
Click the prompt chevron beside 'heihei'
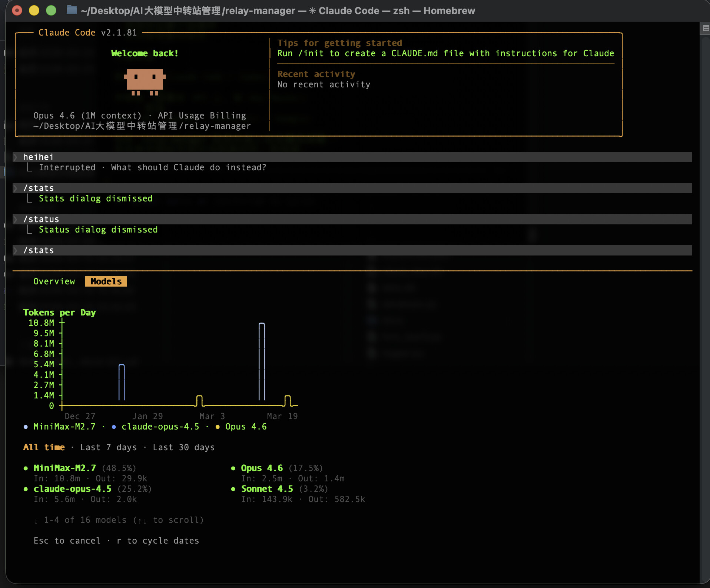[x=16, y=157]
